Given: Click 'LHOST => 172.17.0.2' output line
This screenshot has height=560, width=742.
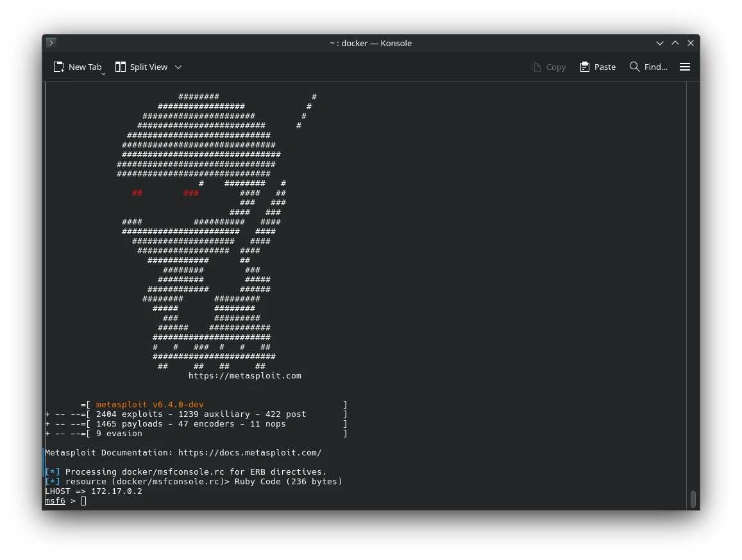Looking at the screenshot, I should 94,491.
